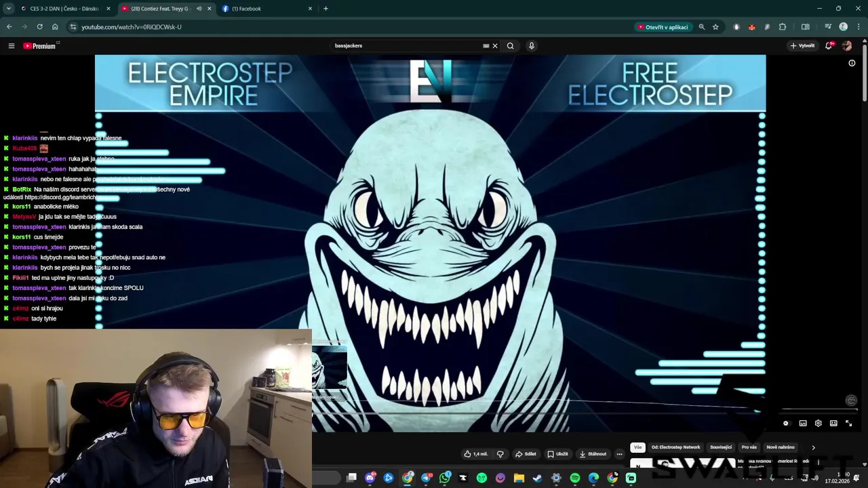Open options menu of first suggested video
Screen dimensions: 868x488
coord(818,462)
